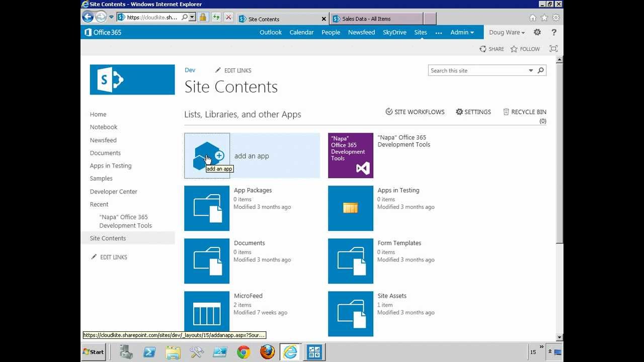
Task: Go to Home in the left navigation
Action: pyautogui.click(x=98, y=114)
